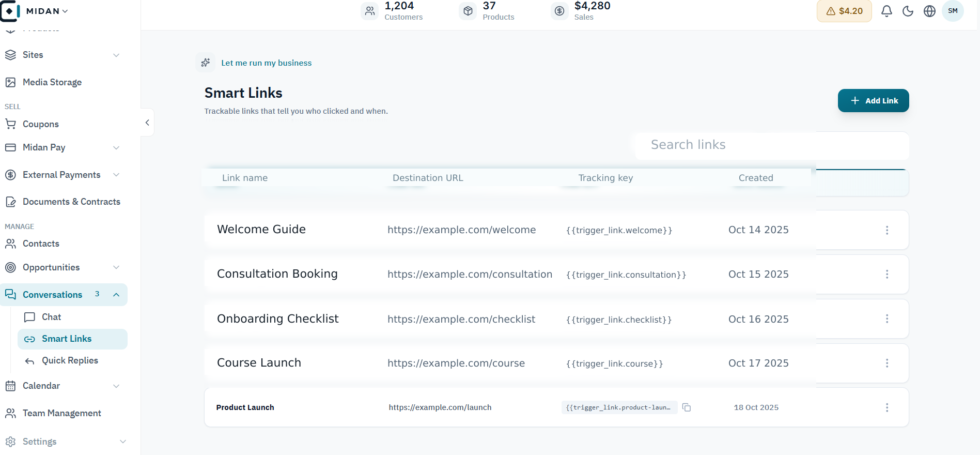This screenshot has height=455, width=980.
Task: Open the Midan workspace switcher dropdown
Action: click(x=47, y=11)
